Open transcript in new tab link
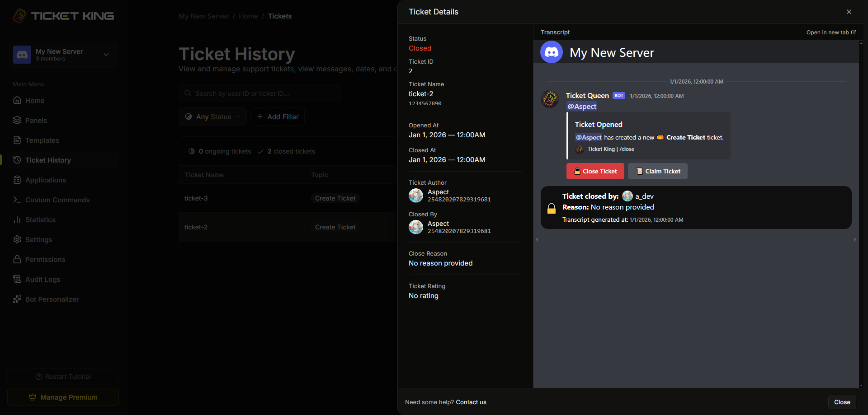868x415 pixels. [x=831, y=33]
